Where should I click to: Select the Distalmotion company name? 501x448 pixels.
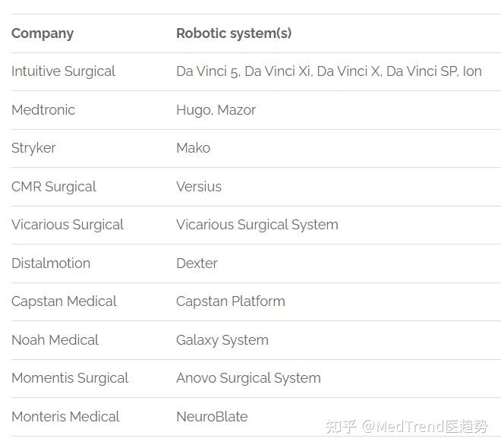click(51, 263)
